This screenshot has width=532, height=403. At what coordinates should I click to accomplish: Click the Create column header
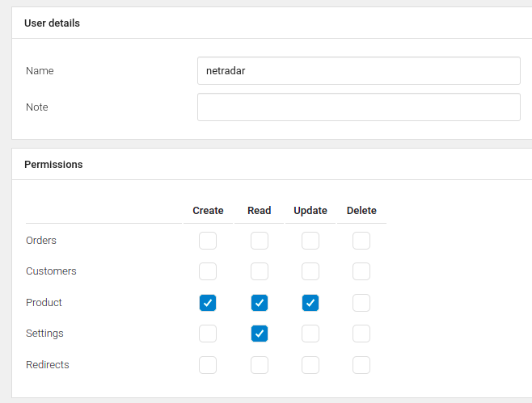pyautogui.click(x=208, y=211)
